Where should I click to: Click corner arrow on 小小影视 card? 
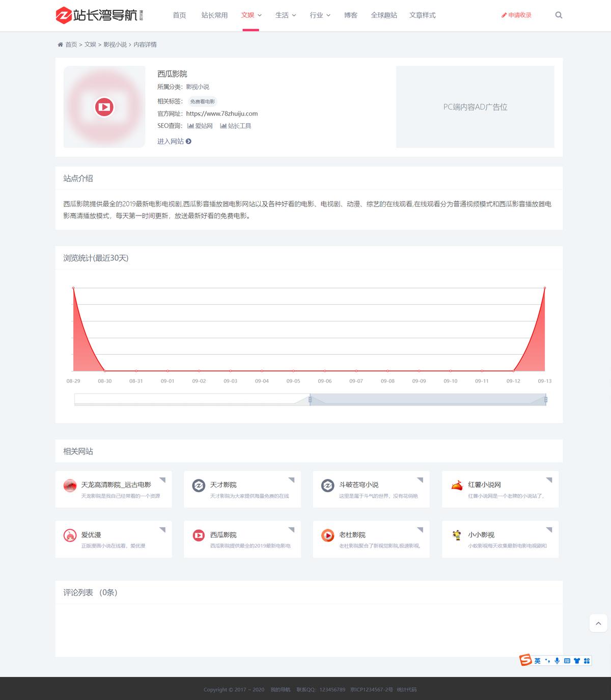[x=549, y=530]
